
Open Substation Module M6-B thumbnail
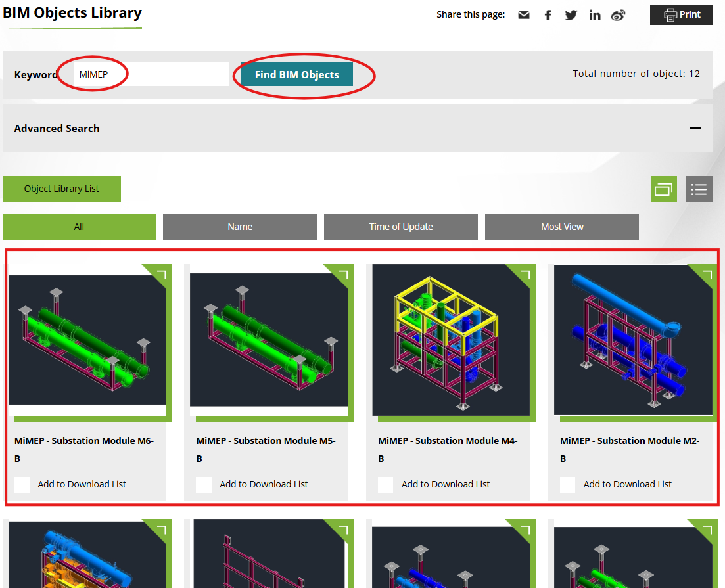87,340
